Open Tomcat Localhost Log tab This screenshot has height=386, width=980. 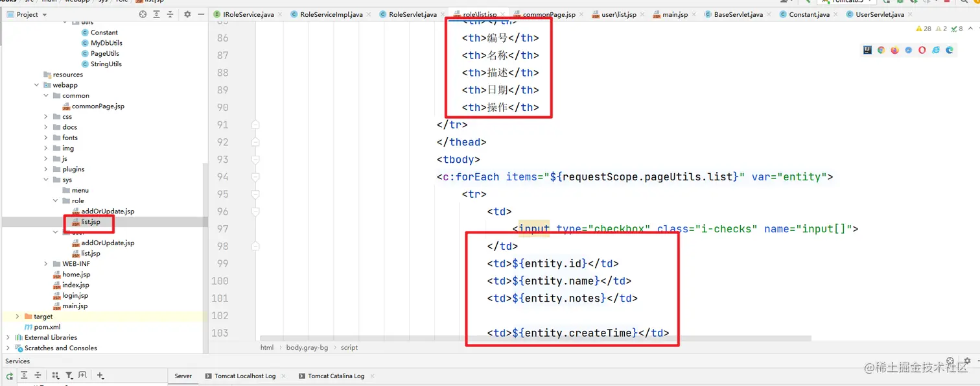[245, 376]
